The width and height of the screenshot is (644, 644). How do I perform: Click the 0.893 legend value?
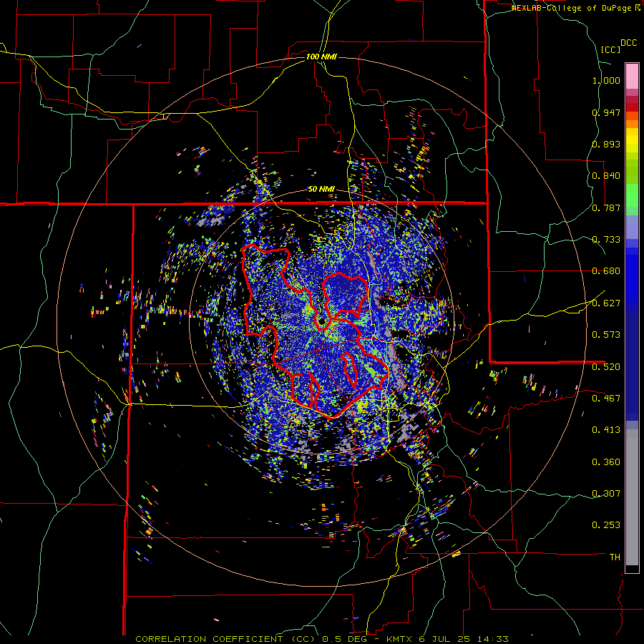(606, 144)
